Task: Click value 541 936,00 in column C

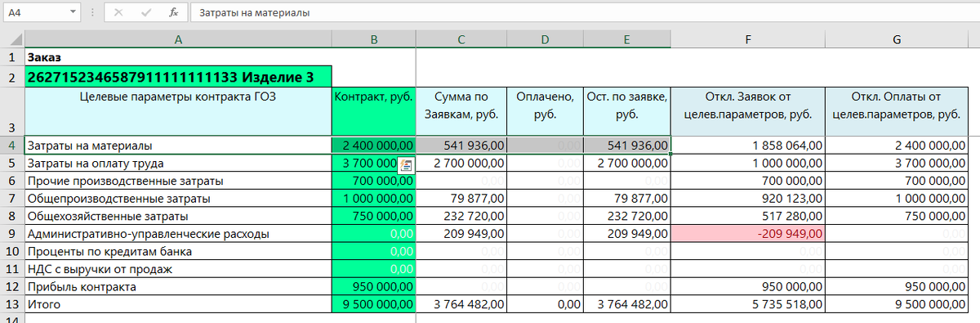Action: (x=461, y=145)
